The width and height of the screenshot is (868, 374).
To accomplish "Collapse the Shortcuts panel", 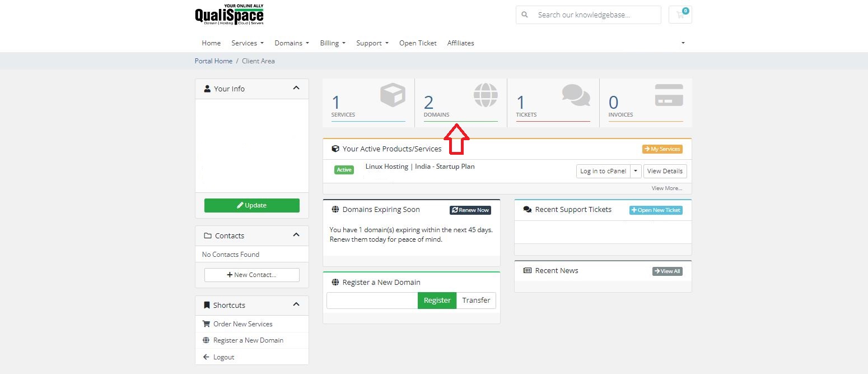I will (x=296, y=305).
